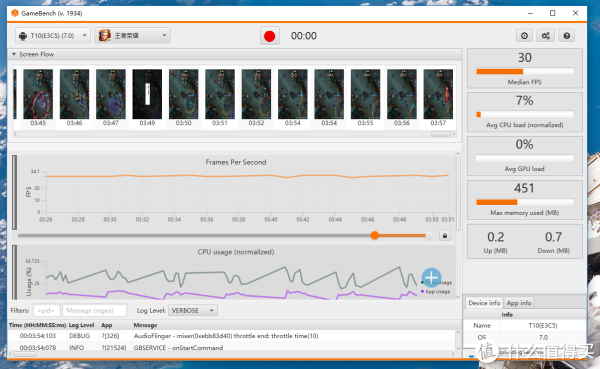Click the Log Level column header
This screenshot has height=369, width=600.
coord(82,325)
